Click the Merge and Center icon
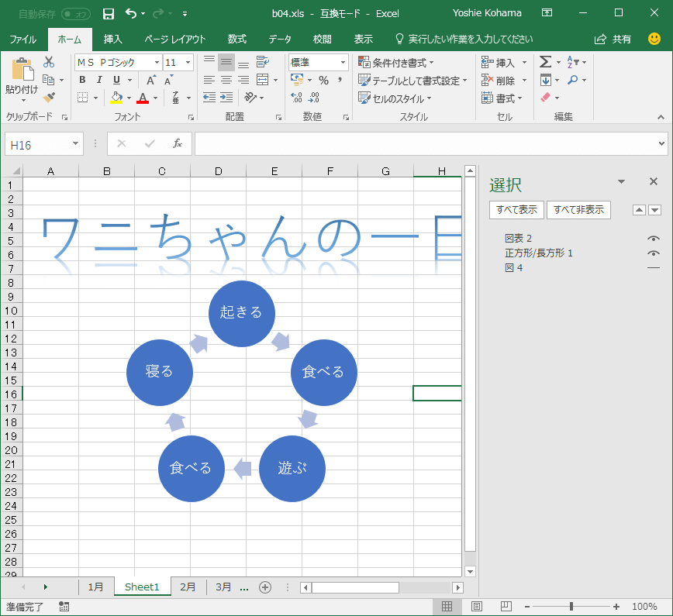673x616 pixels. (262, 80)
